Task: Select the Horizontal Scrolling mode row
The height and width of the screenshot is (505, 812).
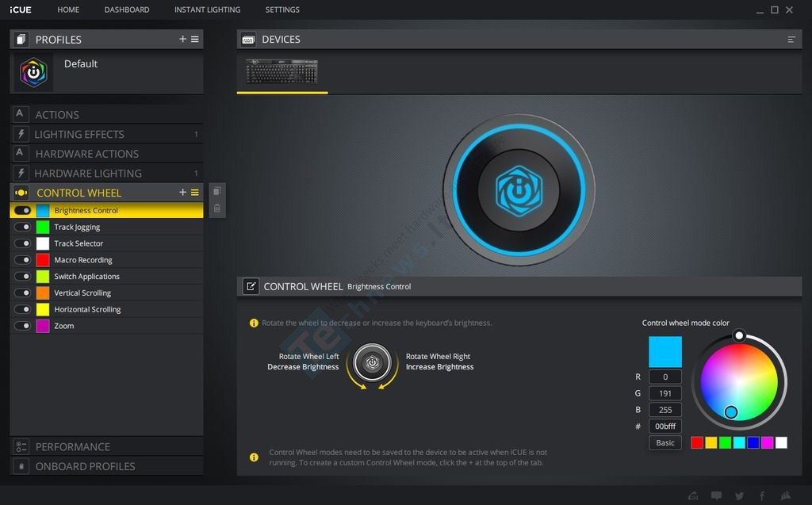Action: 107,309
